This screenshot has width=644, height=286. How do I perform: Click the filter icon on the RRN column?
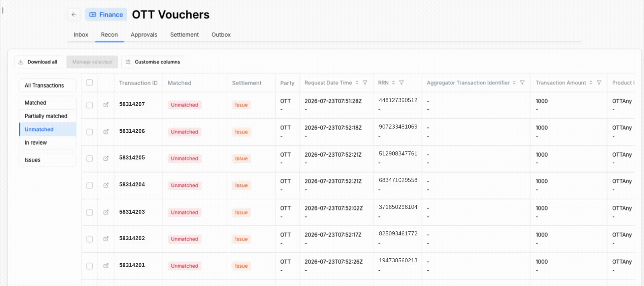401,83
